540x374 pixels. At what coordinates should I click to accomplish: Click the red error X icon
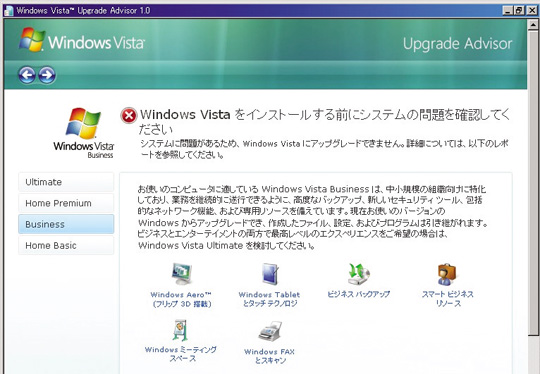click(x=129, y=115)
